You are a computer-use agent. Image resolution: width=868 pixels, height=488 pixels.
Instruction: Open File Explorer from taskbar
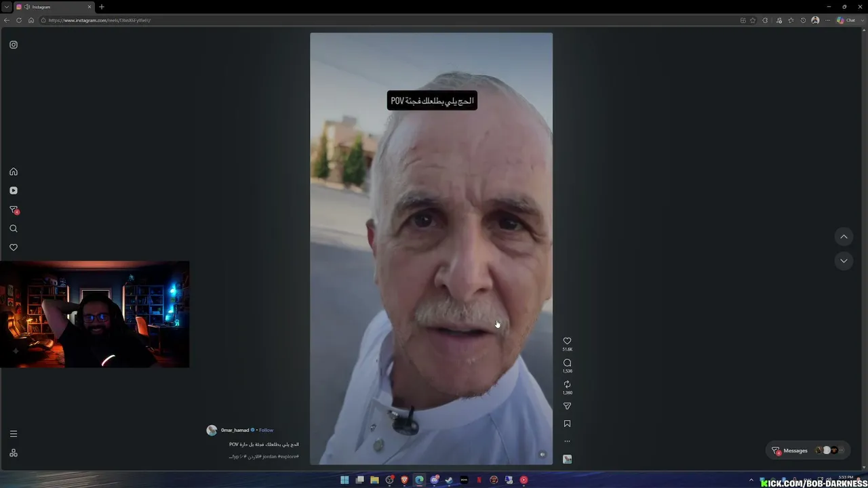374,480
